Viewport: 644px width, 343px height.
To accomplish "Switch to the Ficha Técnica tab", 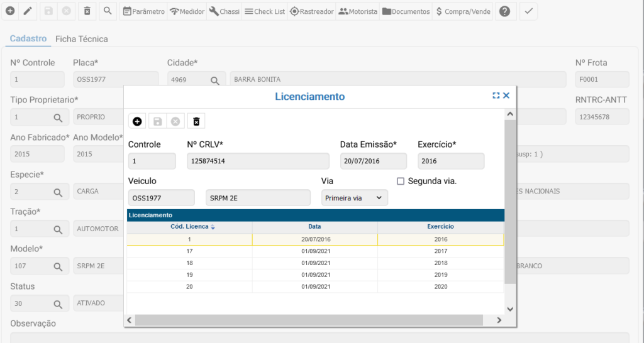I will point(82,39).
